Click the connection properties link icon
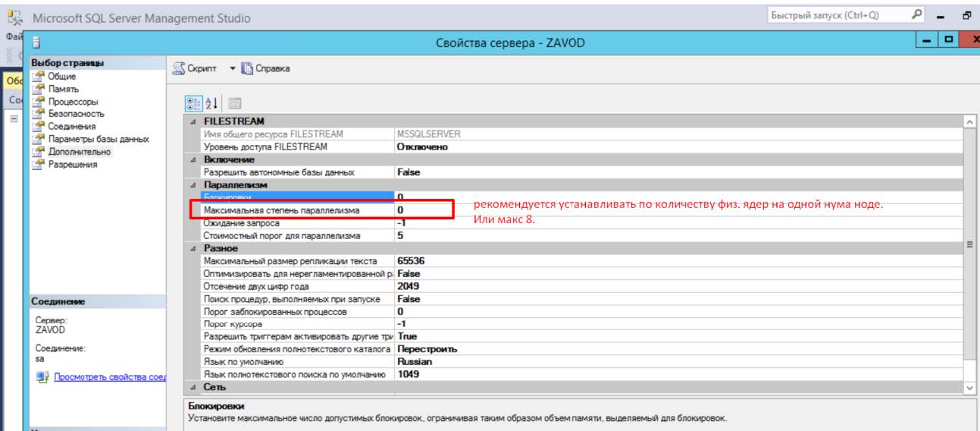 [41, 376]
